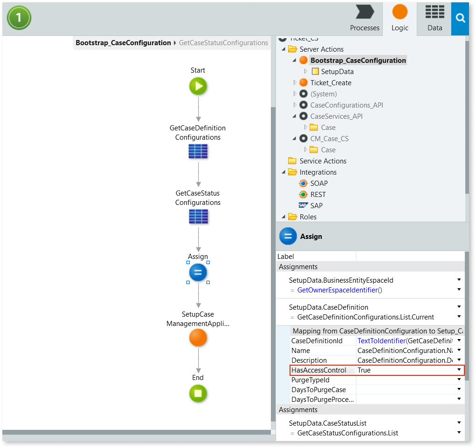
Task: Open the SetupData.BusinessEntityEspaceId variable dropdown
Action: [459, 280]
